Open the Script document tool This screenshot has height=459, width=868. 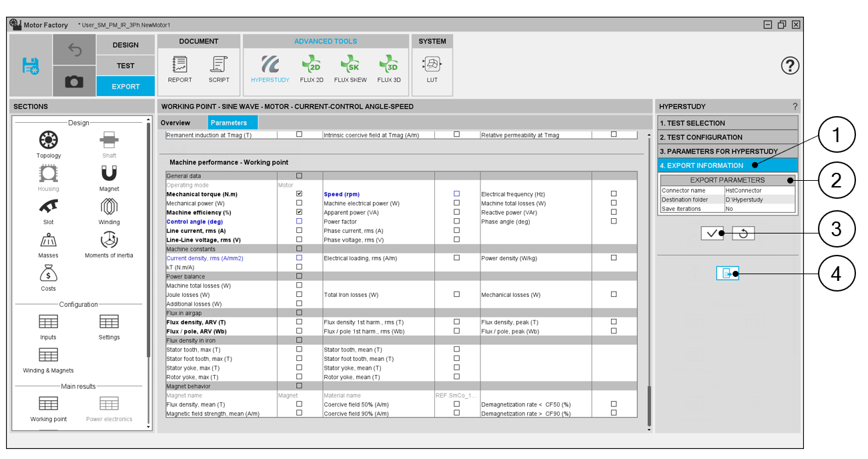[219, 68]
